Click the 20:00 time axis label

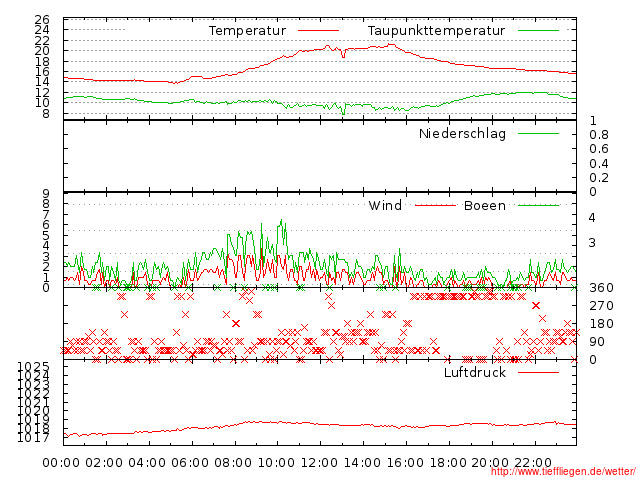490,463
